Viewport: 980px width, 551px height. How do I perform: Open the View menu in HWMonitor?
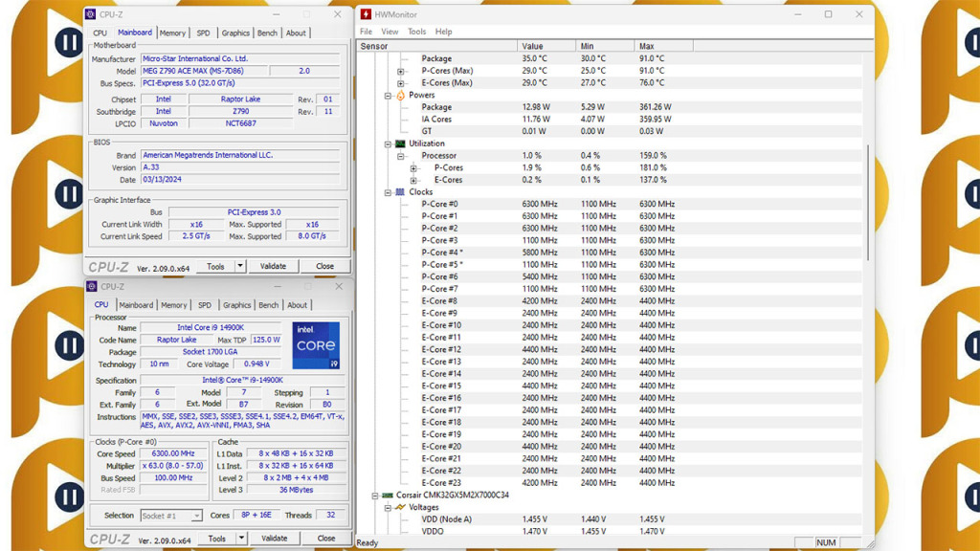point(390,31)
